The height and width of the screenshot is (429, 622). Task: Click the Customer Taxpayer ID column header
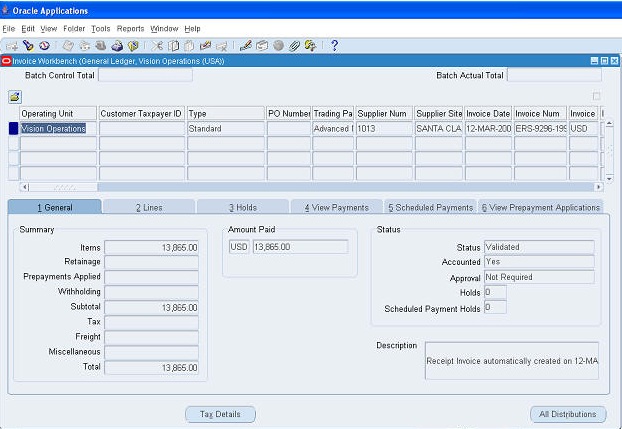click(142, 114)
